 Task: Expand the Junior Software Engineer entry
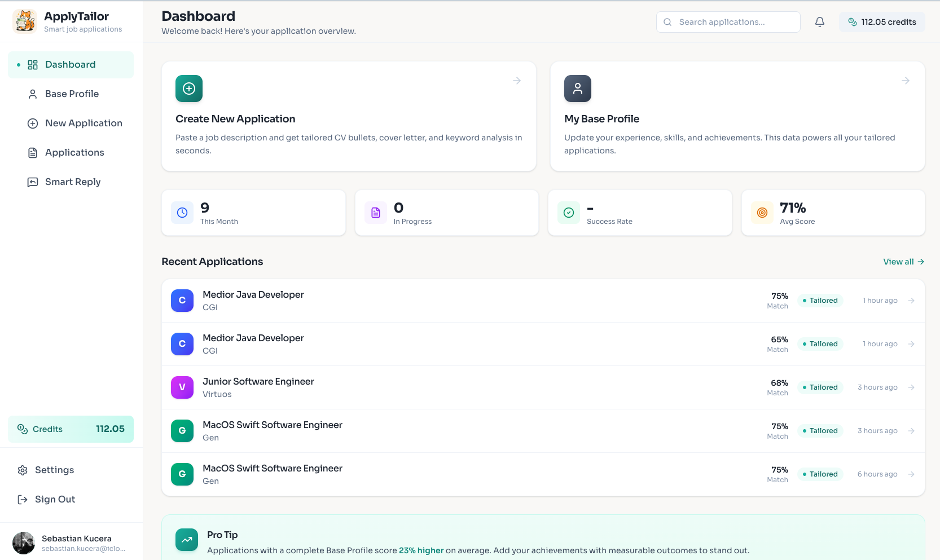coord(911,387)
